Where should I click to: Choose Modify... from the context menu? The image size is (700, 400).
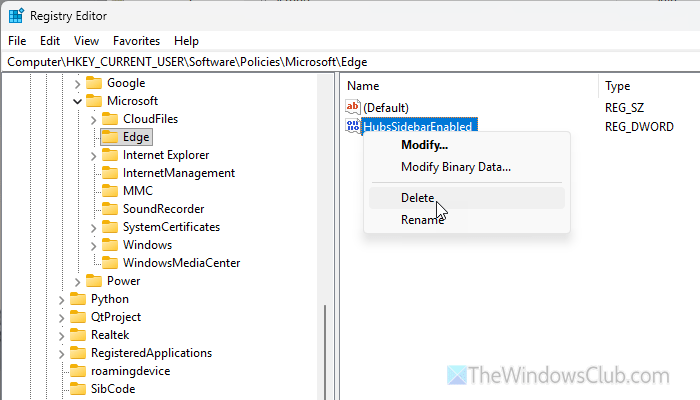467,145
